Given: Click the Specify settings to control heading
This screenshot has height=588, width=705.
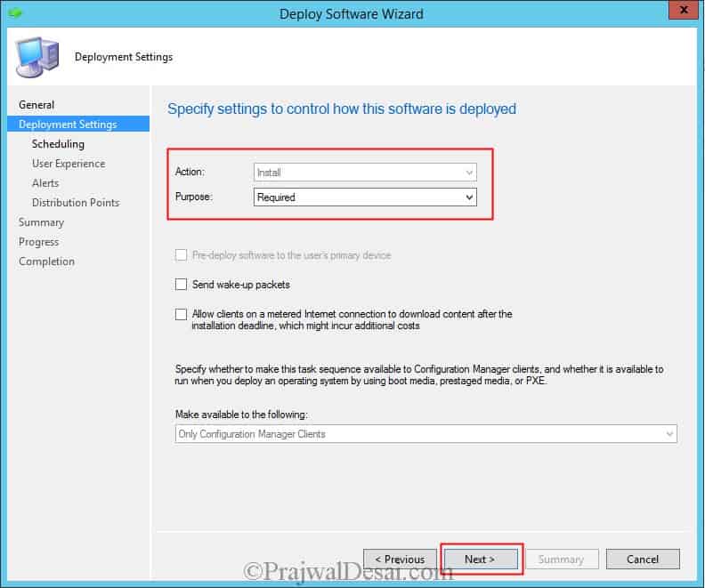Looking at the screenshot, I should [x=342, y=109].
